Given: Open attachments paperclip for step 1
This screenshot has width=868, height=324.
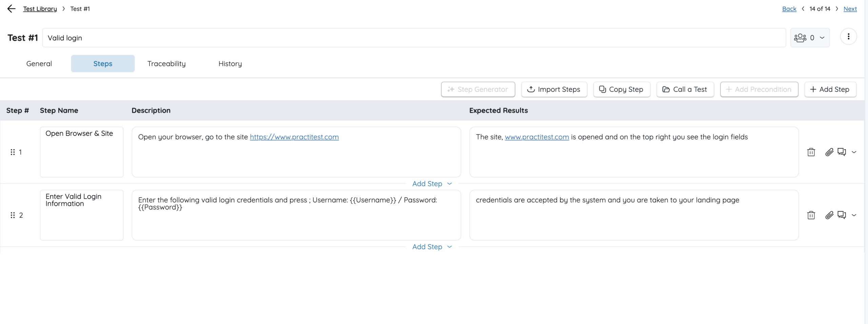Looking at the screenshot, I should click(x=829, y=152).
